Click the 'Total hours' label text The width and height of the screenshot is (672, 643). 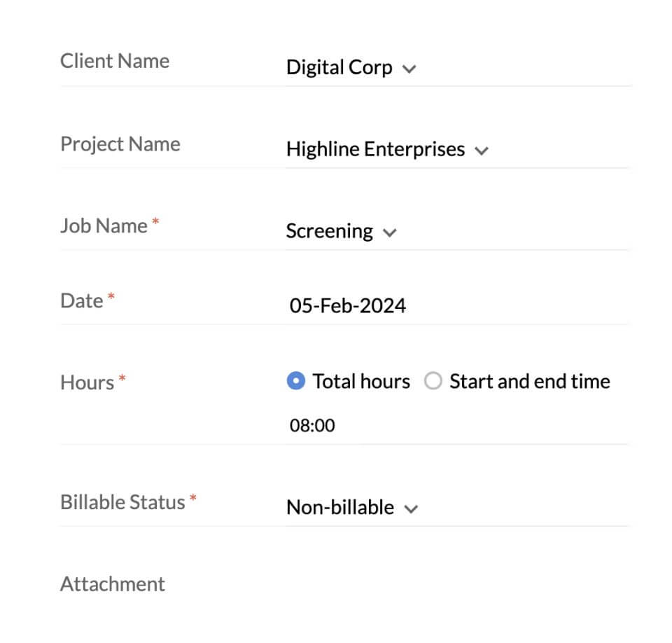coord(361,382)
